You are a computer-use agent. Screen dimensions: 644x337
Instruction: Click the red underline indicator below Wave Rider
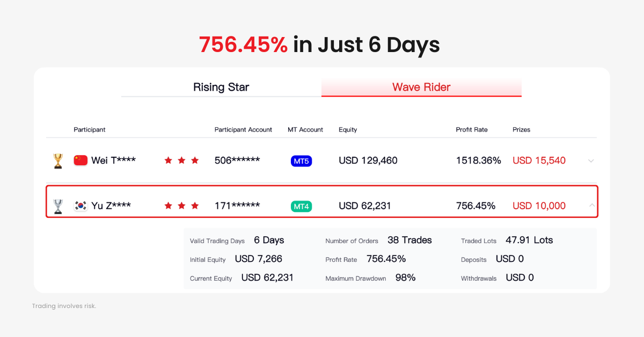[x=421, y=96]
